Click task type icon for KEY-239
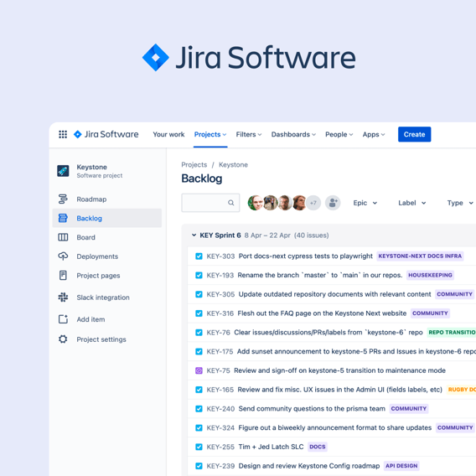 coord(199,466)
